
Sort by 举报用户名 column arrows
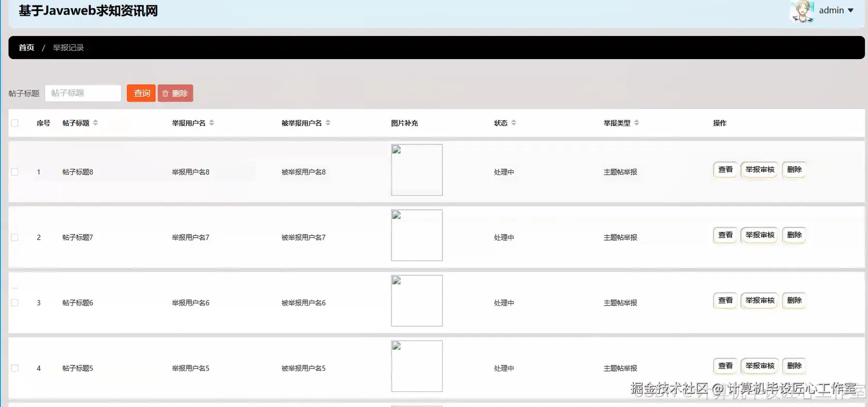pos(212,123)
